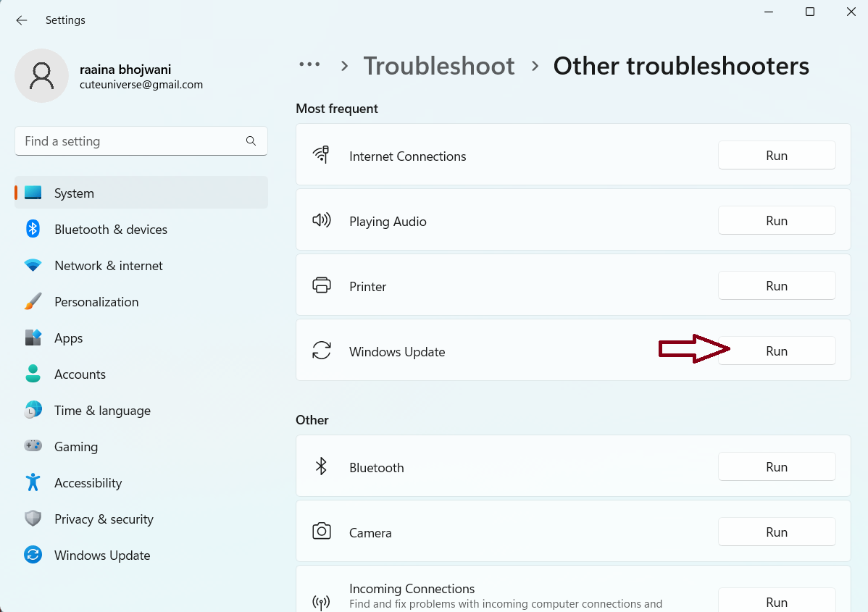
Task: Run the Internet Connections troubleshooter
Action: point(777,156)
